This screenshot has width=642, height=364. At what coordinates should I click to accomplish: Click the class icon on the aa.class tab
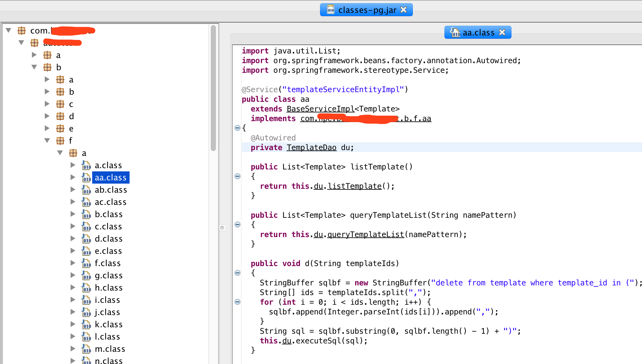pyautogui.click(x=455, y=32)
